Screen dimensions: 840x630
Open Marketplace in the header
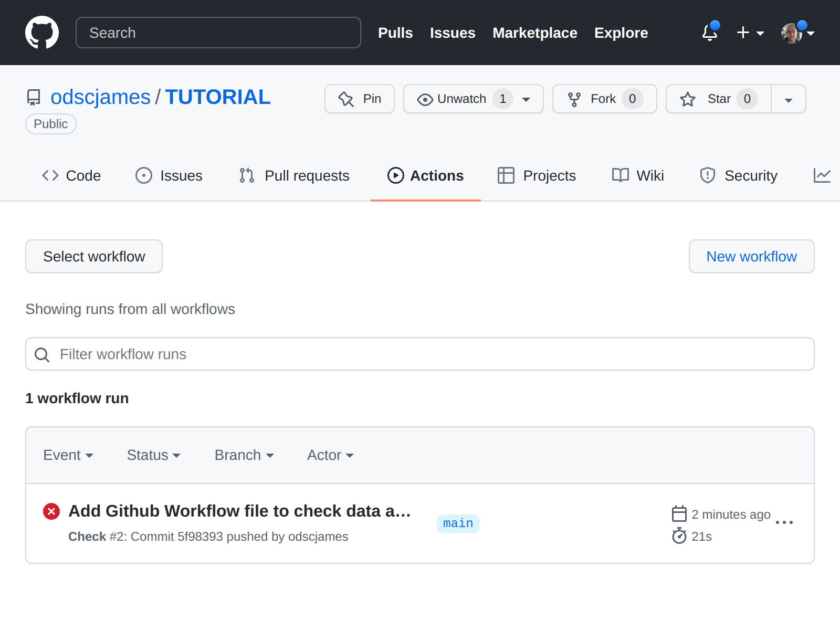click(535, 33)
